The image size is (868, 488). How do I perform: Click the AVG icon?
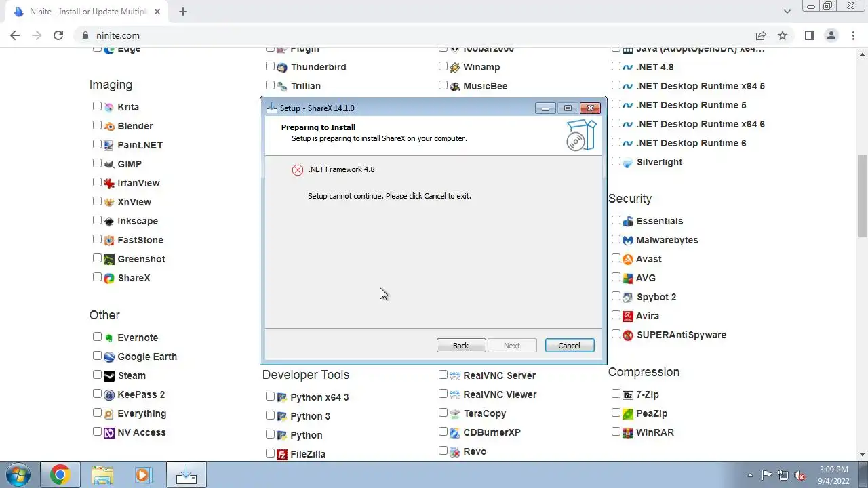628,278
